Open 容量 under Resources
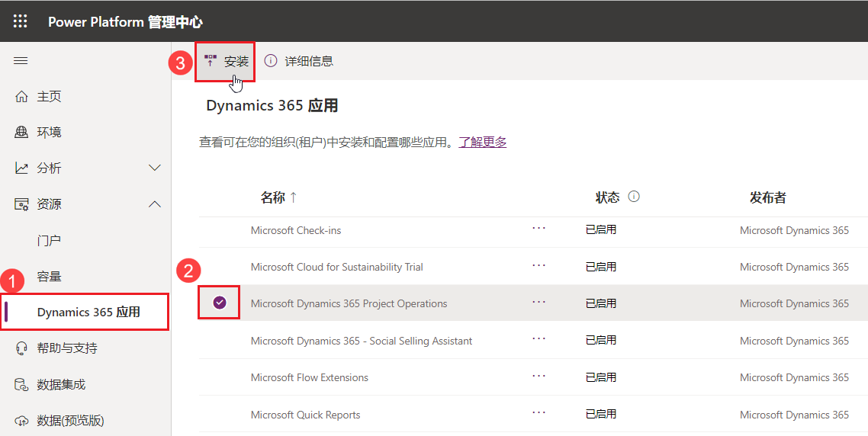868x436 pixels. [x=49, y=277]
